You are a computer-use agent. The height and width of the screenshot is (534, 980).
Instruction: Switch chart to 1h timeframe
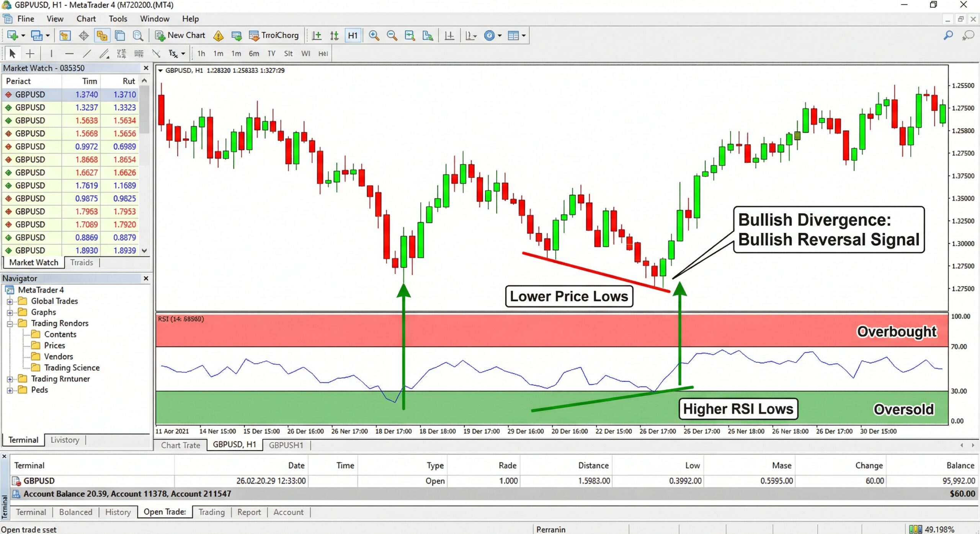(201, 54)
